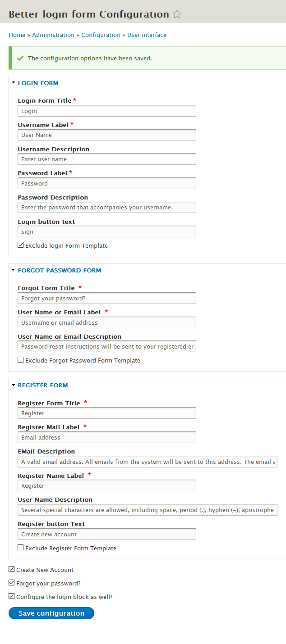
Task: Click in the Login Form Title field
Action: click(x=107, y=111)
